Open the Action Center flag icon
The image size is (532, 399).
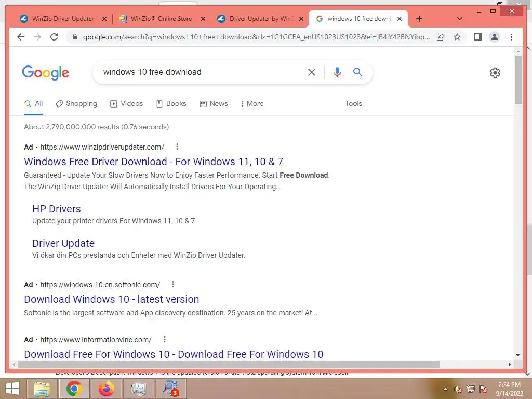tap(483, 389)
